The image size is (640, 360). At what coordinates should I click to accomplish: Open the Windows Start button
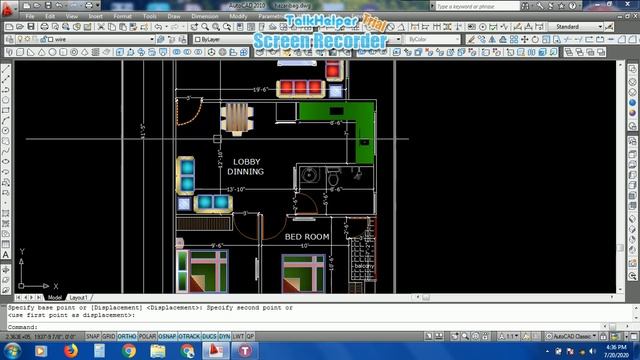tap(12, 351)
